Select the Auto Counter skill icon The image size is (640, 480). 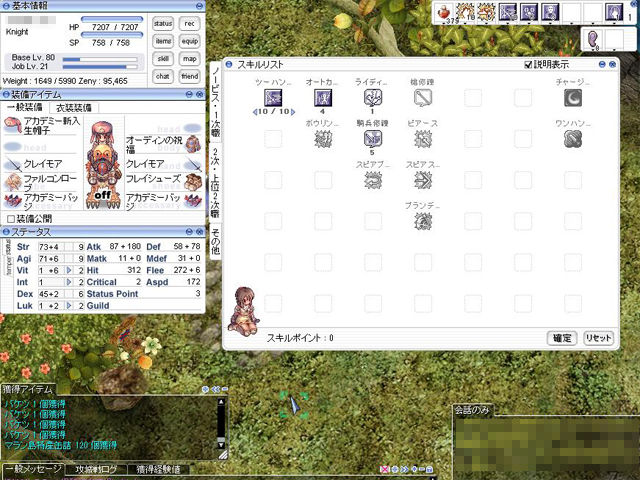(x=323, y=98)
